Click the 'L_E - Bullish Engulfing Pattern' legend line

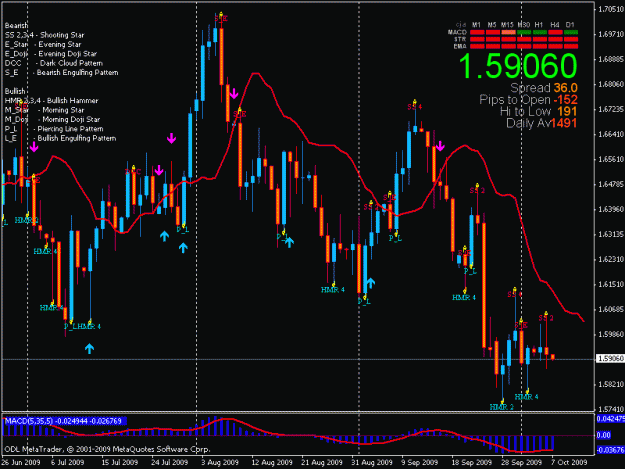pos(61,138)
